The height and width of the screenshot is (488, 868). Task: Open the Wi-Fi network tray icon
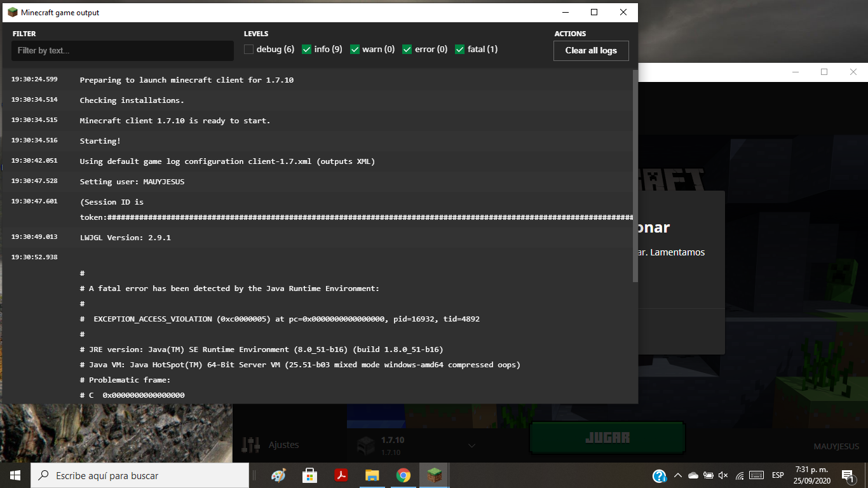click(x=740, y=475)
